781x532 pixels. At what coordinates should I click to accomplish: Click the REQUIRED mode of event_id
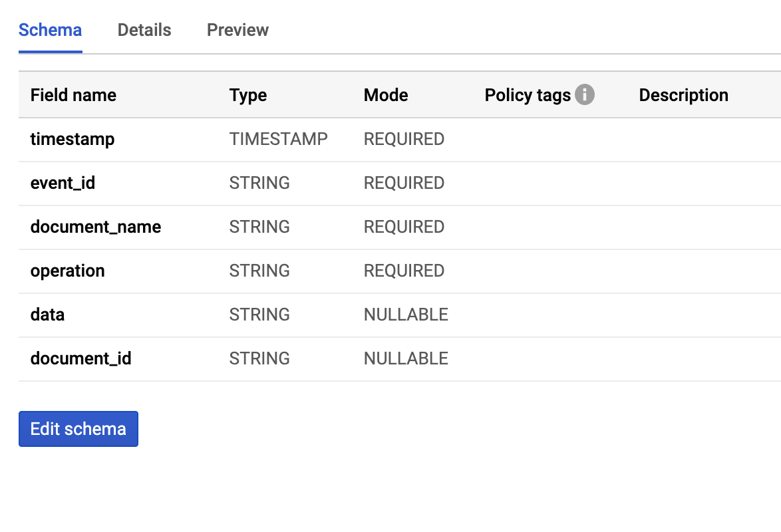[x=404, y=183]
